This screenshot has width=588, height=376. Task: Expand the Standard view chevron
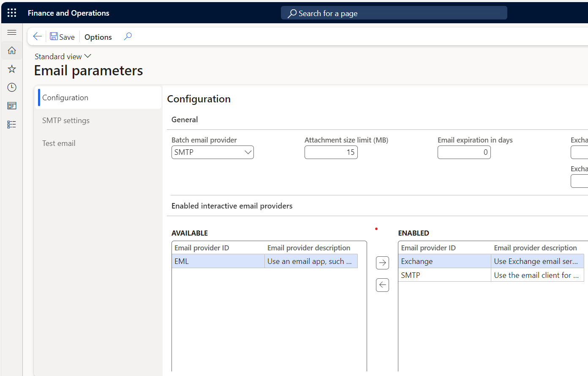[87, 56]
